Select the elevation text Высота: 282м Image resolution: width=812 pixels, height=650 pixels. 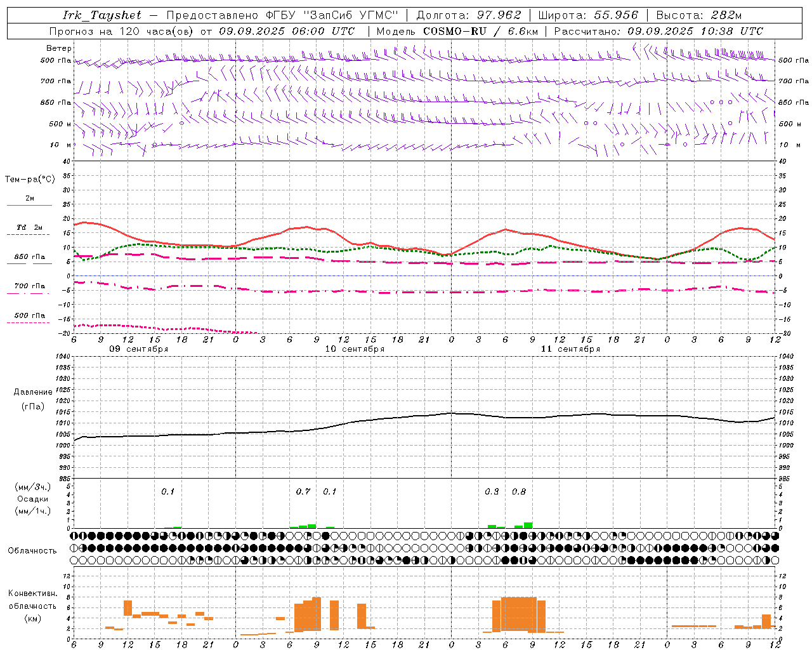[x=698, y=15]
